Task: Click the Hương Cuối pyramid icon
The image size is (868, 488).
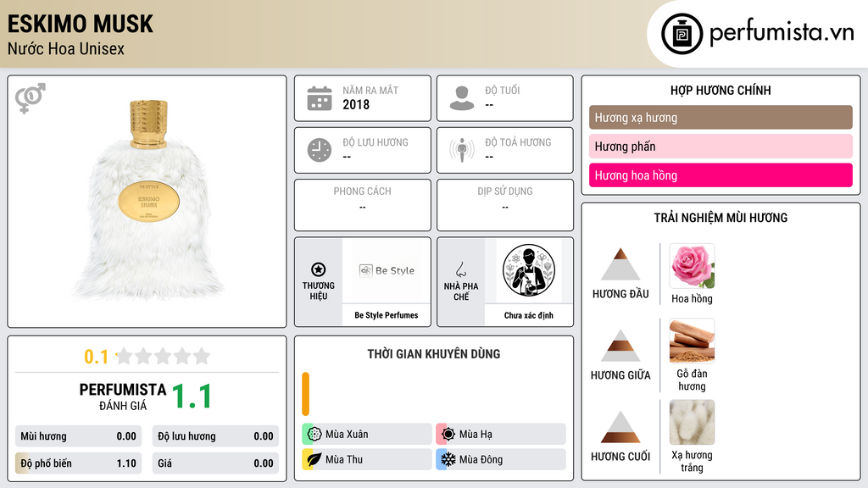Action: point(620,427)
